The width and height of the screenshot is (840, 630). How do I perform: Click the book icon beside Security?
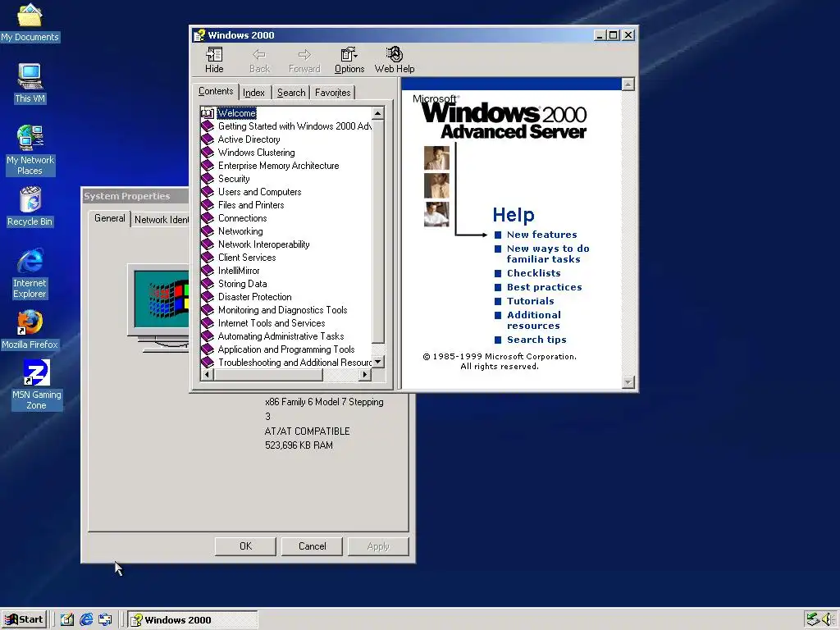tap(208, 179)
